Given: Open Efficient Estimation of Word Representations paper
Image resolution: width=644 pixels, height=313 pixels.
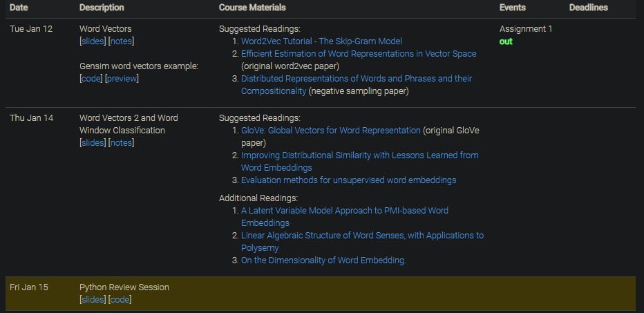Looking at the screenshot, I should [x=359, y=54].
